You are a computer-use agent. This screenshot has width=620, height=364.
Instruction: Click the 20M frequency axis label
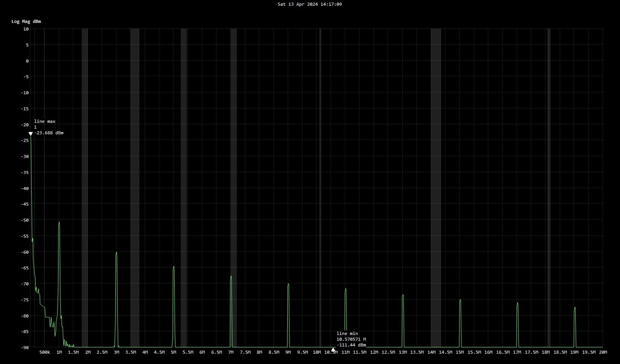(603, 352)
